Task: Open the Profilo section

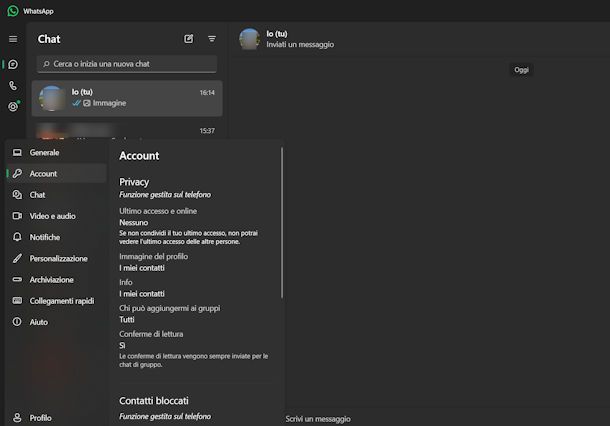Action: tap(56, 417)
